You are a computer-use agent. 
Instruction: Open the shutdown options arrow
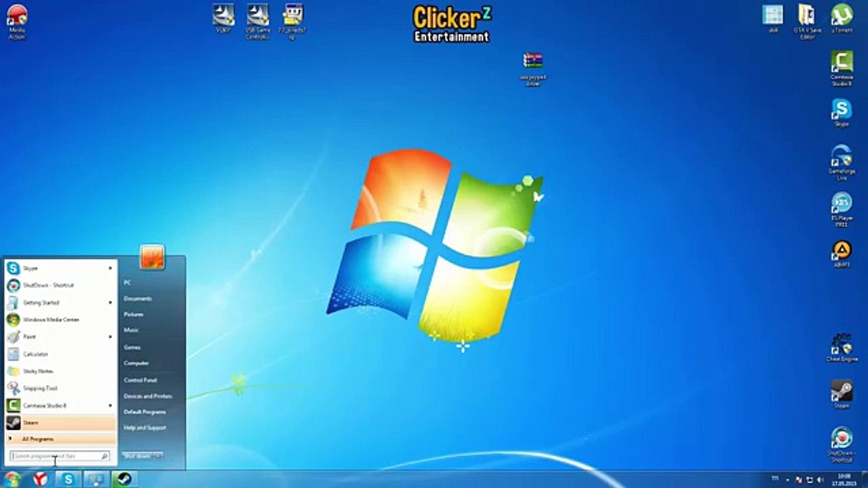(x=159, y=456)
